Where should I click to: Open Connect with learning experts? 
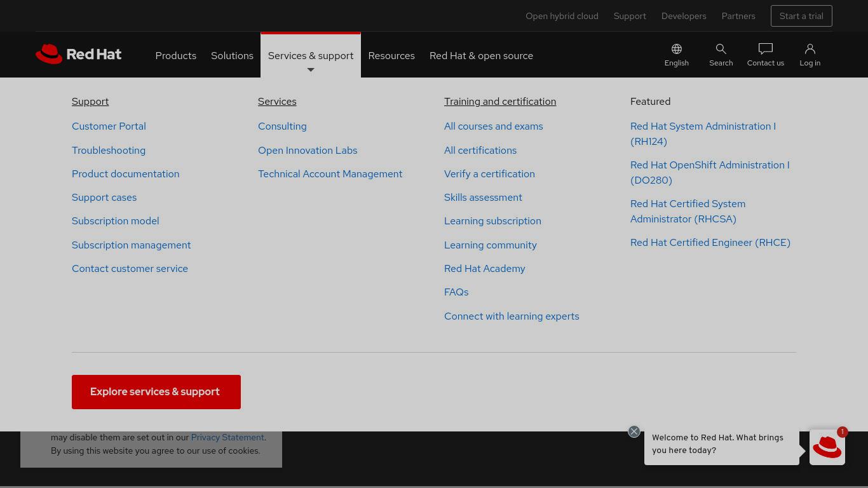click(512, 316)
